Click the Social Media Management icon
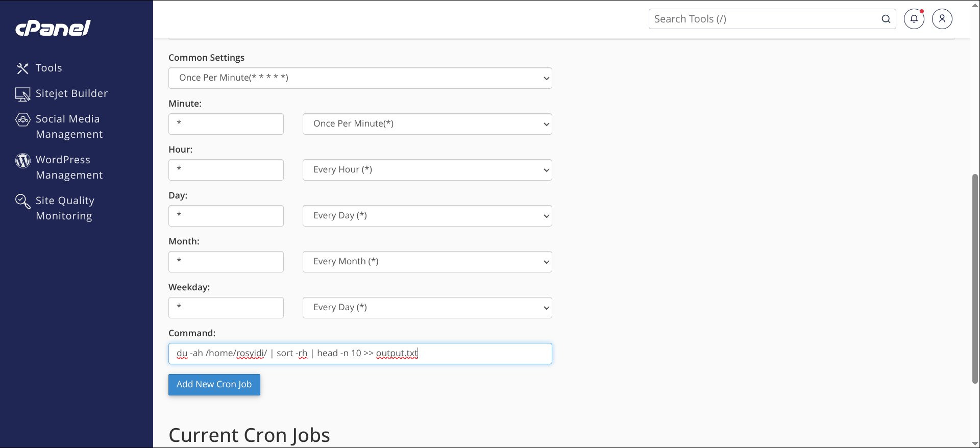 click(x=22, y=119)
